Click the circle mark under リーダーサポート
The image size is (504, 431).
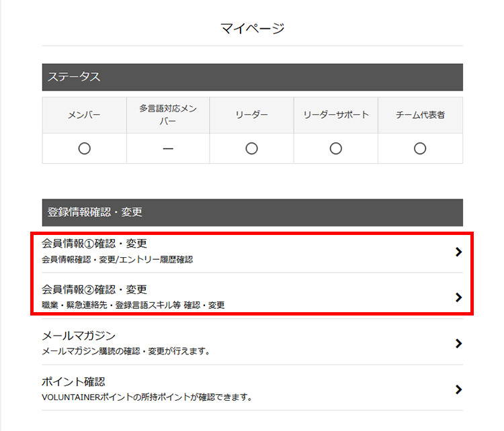pos(336,148)
